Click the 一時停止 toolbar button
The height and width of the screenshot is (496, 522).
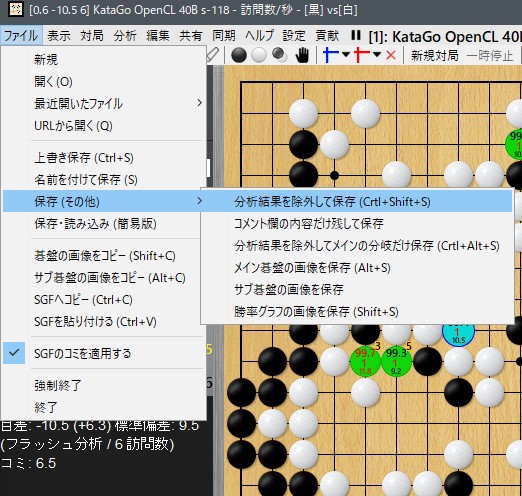coord(490,55)
